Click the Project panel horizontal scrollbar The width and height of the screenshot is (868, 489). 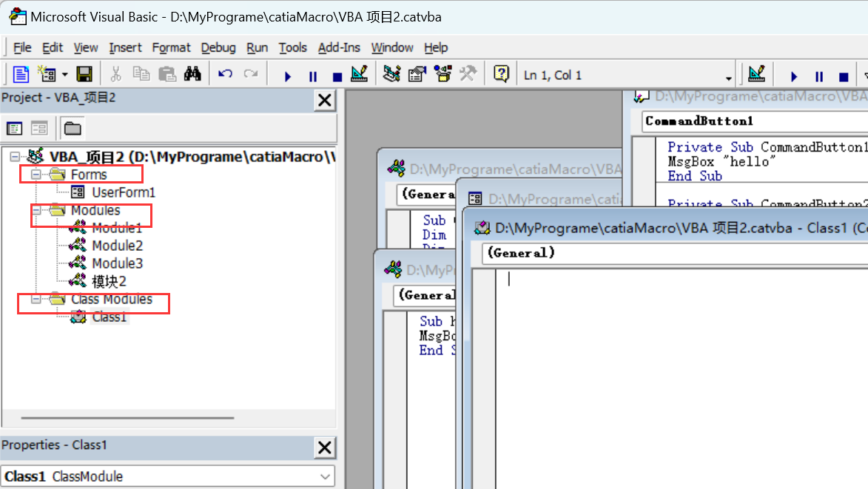coord(127,418)
